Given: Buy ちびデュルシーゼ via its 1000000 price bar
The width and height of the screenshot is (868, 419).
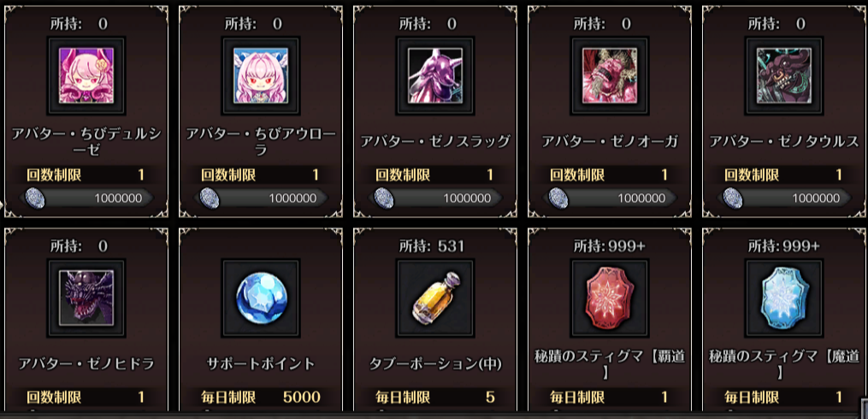Looking at the screenshot, I should coord(86,198).
